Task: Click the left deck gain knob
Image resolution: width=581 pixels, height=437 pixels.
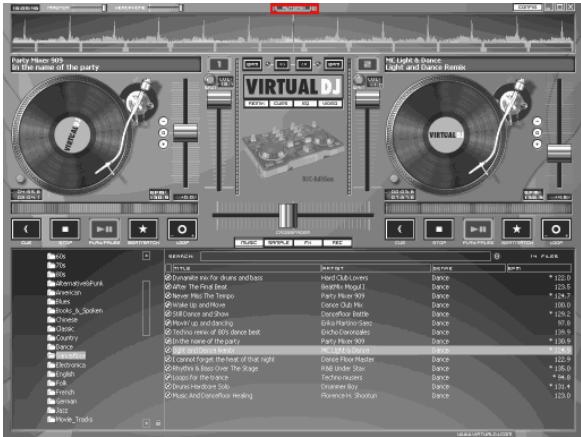Action: coord(210,80)
